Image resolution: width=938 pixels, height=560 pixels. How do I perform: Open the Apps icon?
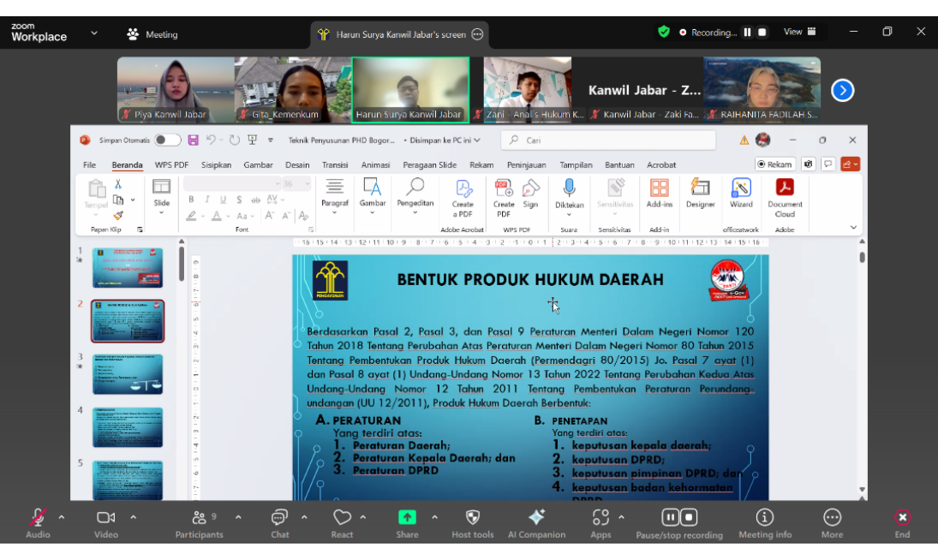click(x=600, y=517)
